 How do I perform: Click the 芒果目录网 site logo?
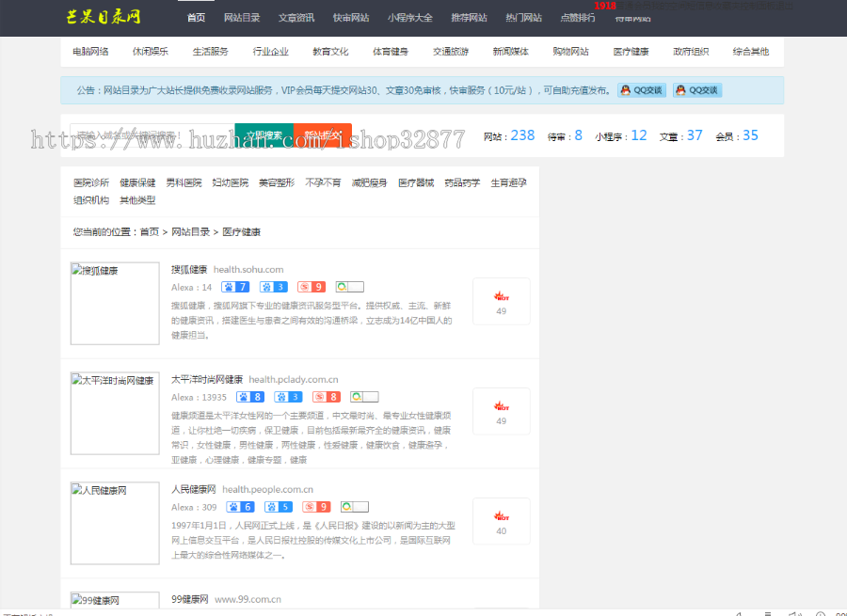click(x=104, y=17)
